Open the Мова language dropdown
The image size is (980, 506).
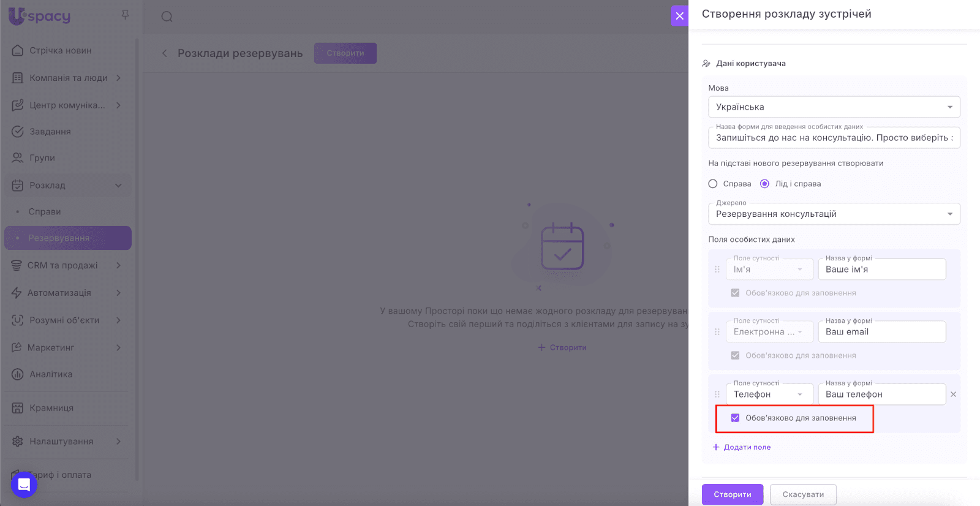click(834, 107)
